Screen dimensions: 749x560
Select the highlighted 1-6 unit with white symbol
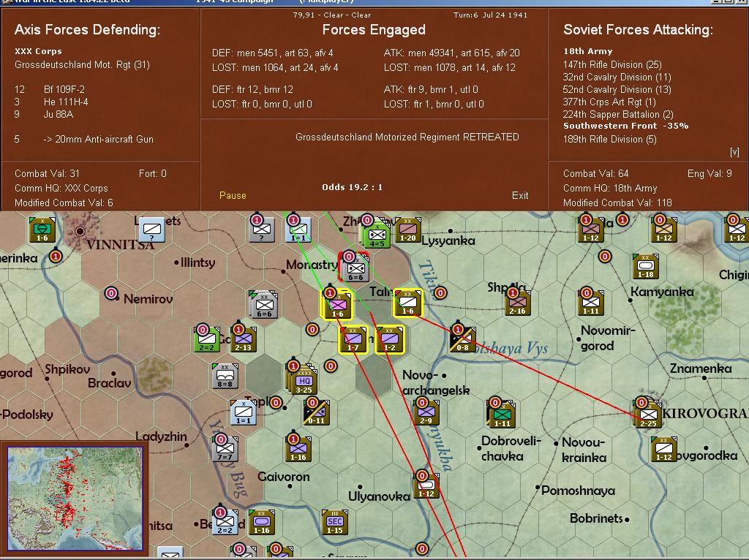pyautogui.click(x=408, y=303)
